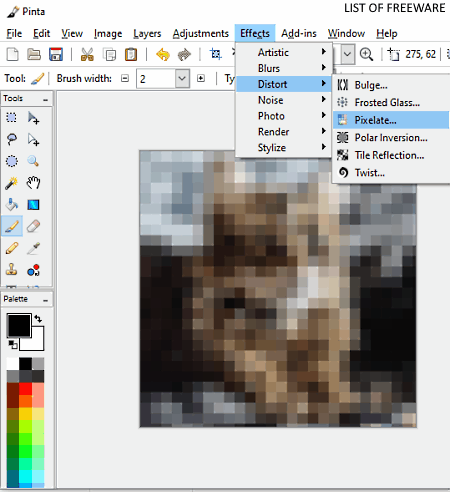Click the Paste clipboard icon
The image size is (450, 492).
(x=131, y=54)
